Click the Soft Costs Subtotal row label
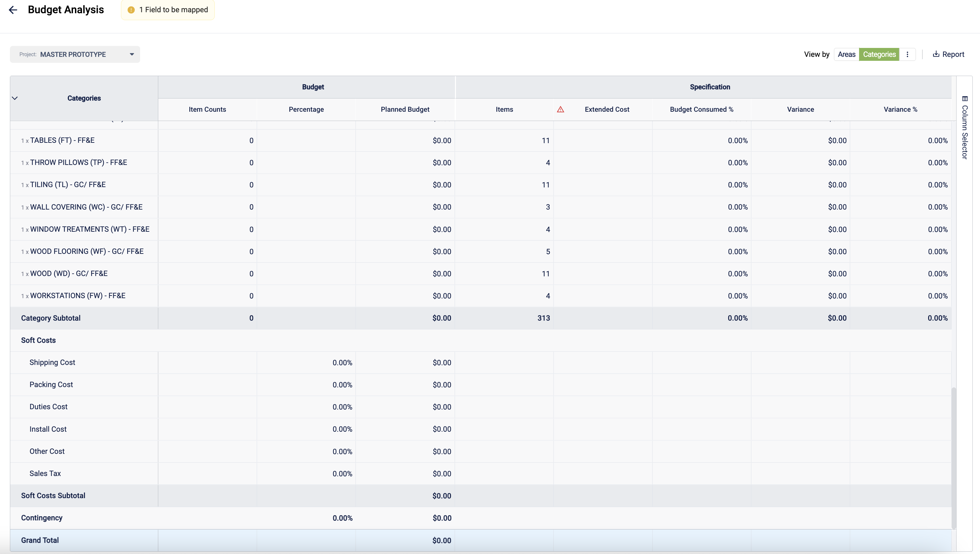 (x=53, y=496)
